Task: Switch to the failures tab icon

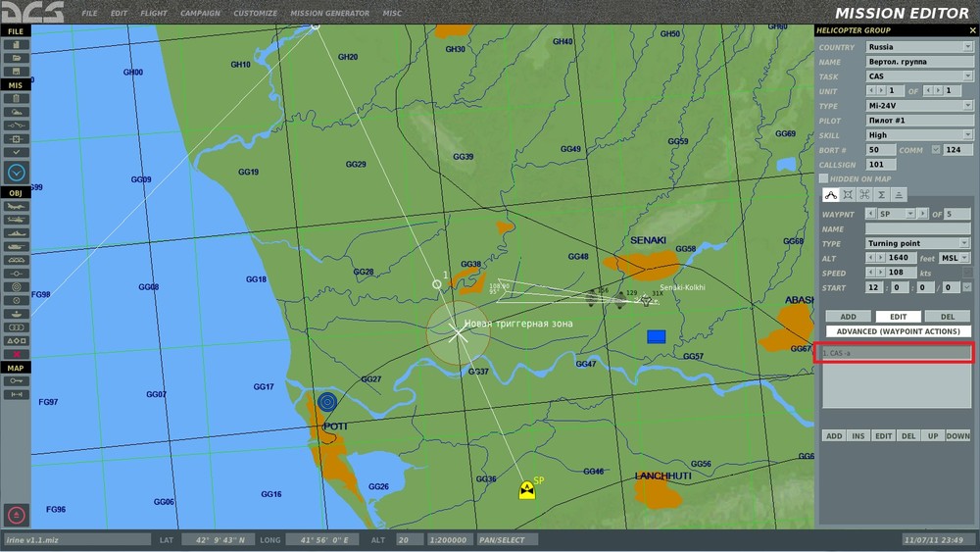Action: pos(898,195)
